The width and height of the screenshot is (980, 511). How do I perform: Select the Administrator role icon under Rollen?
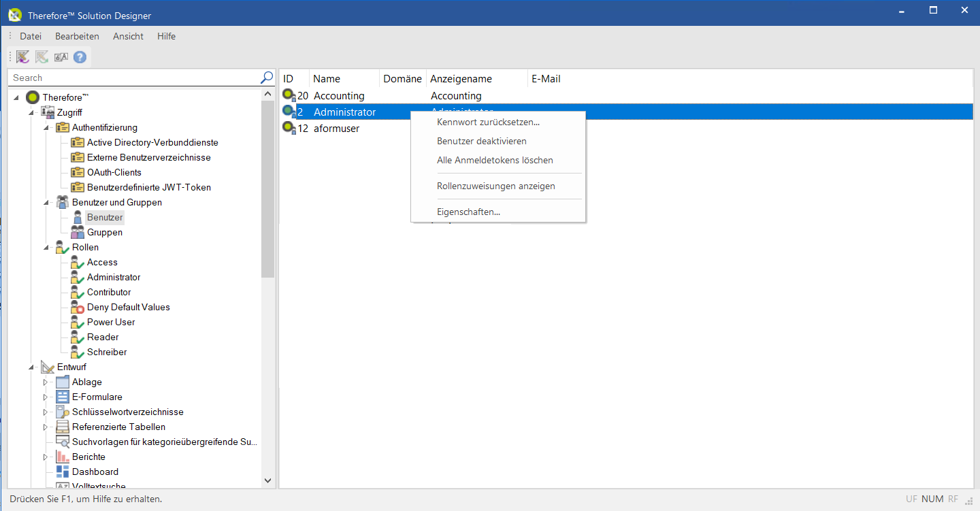tap(77, 277)
